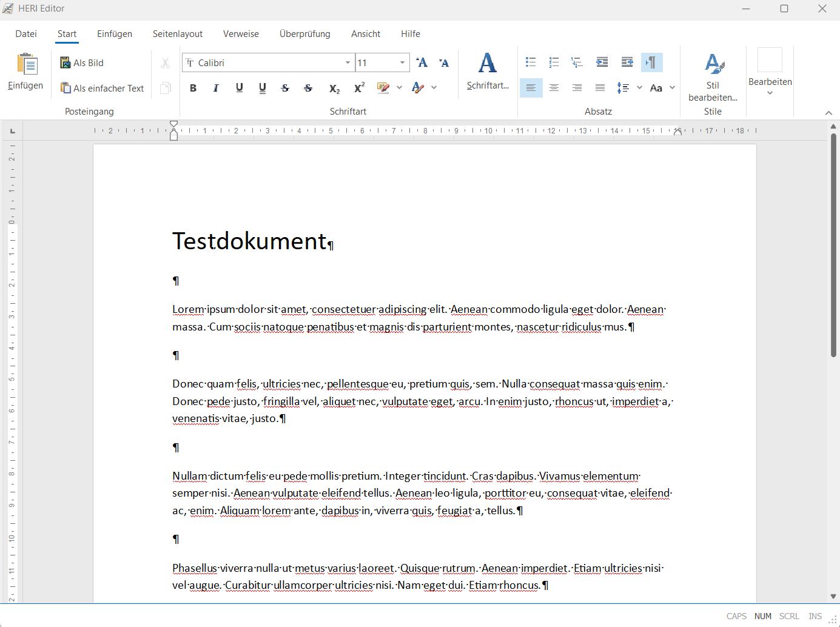Click the Testdokument heading text

[249, 241]
